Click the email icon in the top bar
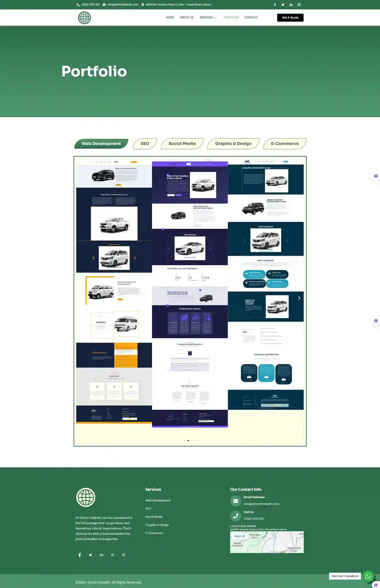The width and height of the screenshot is (380, 588). 104,5
